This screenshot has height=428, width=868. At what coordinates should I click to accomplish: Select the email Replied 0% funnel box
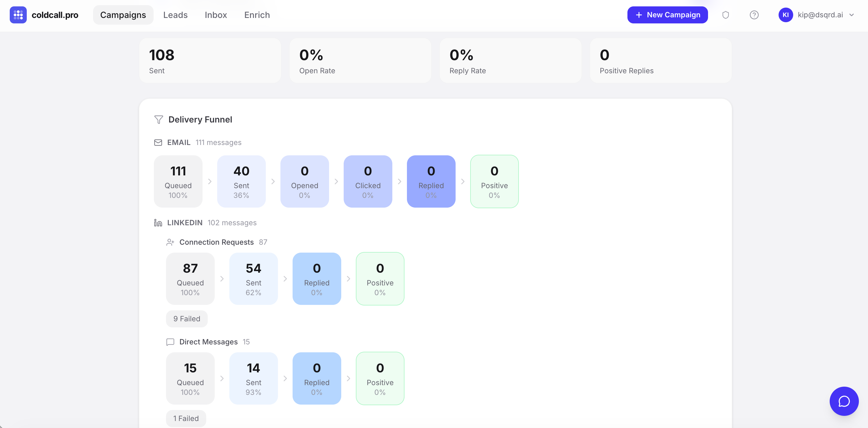(x=431, y=181)
